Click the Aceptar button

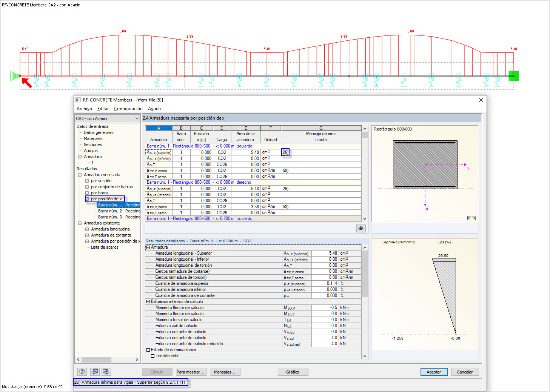pyautogui.click(x=434, y=372)
